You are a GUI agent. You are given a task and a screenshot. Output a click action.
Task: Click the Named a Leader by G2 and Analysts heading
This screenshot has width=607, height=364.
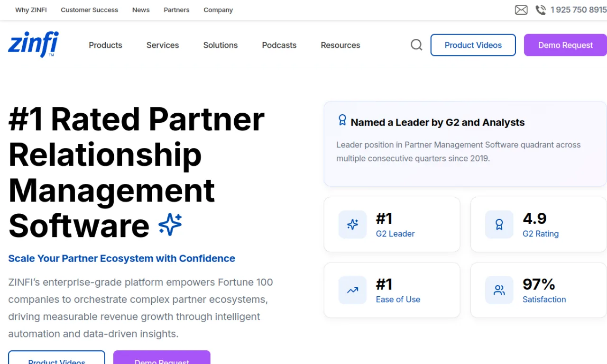point(438,122)
